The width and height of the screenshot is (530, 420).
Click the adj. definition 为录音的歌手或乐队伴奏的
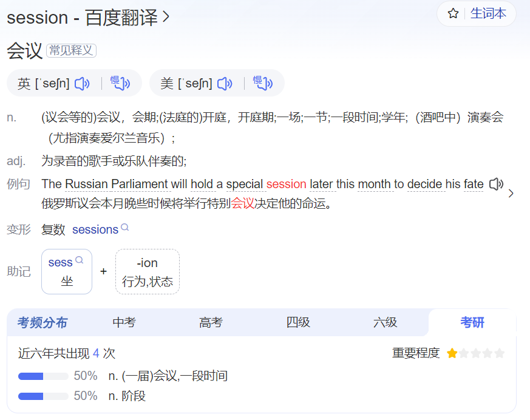point(114,161)
